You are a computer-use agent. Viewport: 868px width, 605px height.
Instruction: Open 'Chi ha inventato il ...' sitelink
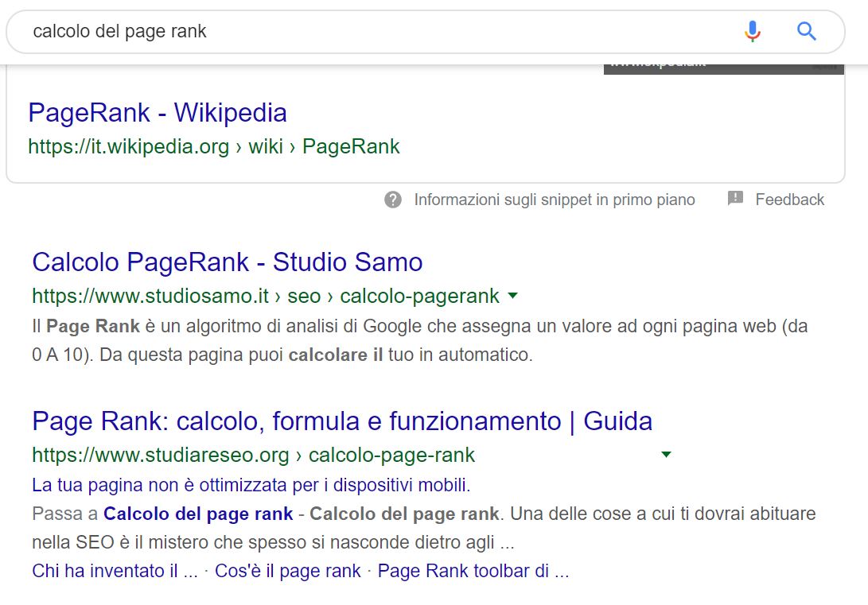point(115,571)
